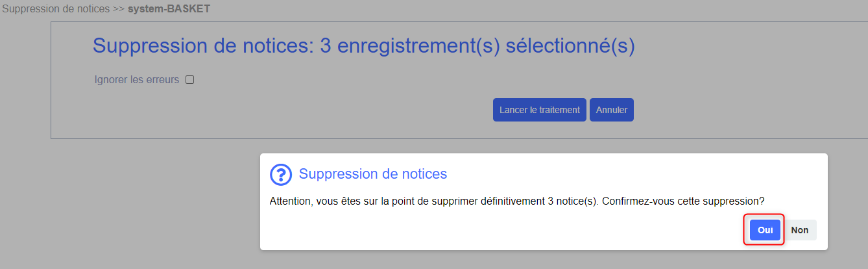
Task: Click the dimmed overlay below the dialog
Action: tap(544, 259)
